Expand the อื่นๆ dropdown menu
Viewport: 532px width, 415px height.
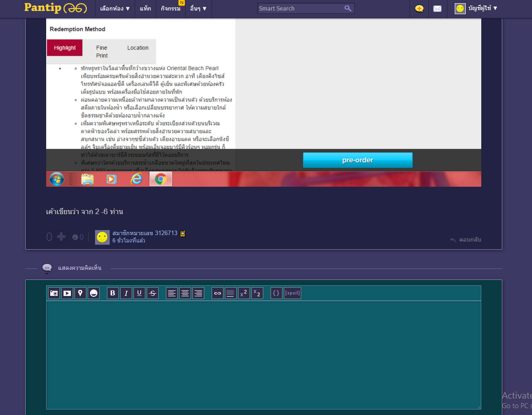(198, 9)
